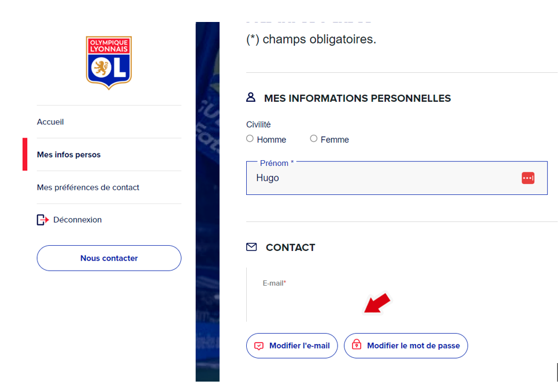Focus the Prénom input field containing Hugo
Viewport: 560px width, 392px height.
pos(397,178)
